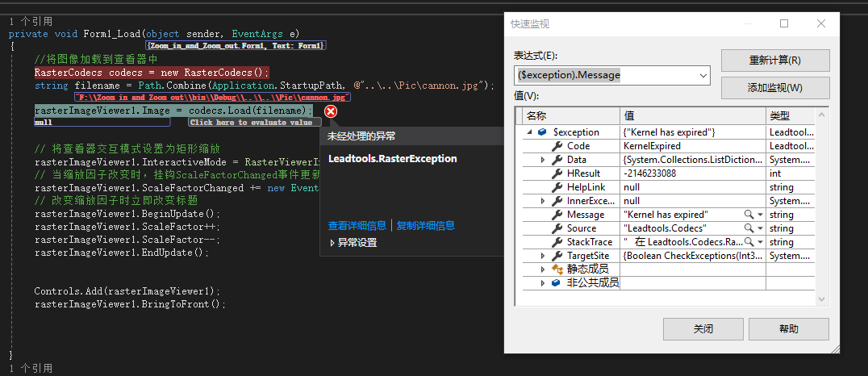Click the watch grid scrollbar down arrow
868x376 pixels.
tap(822, 299)
